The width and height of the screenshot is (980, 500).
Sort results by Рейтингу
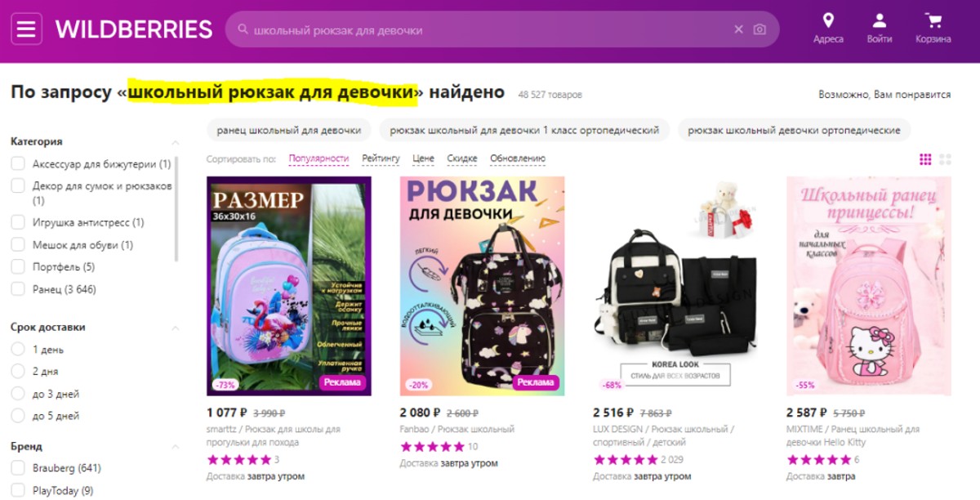tap(381, 158)
